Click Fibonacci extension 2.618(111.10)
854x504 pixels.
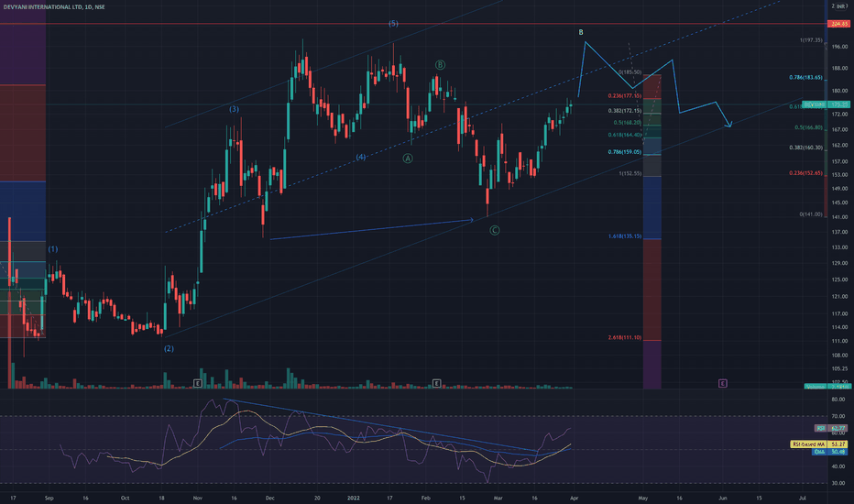point(625,338)
